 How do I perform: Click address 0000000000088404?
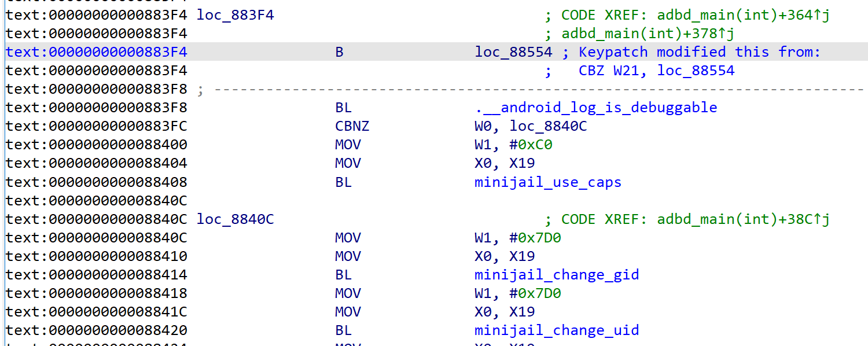click(118, 163)
